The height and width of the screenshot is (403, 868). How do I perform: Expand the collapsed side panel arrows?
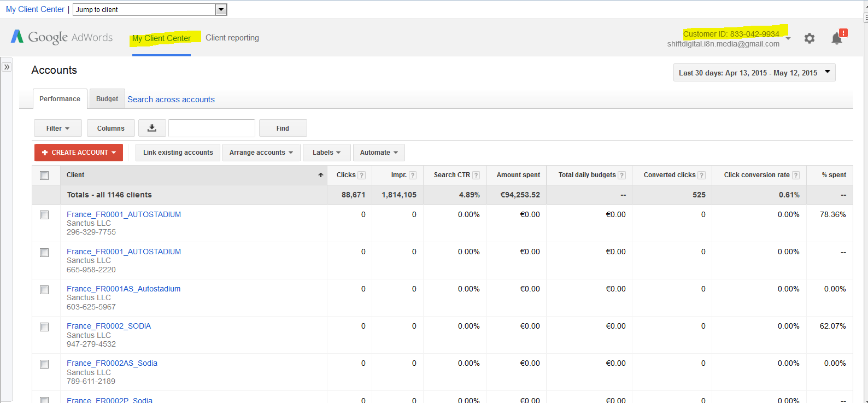pos(7,67)
